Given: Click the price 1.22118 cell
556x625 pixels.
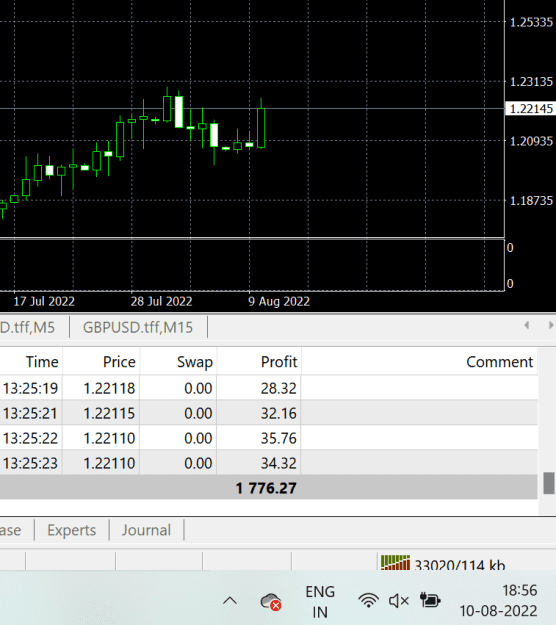Looking at the screenshot, I should (x=109, y=388).
